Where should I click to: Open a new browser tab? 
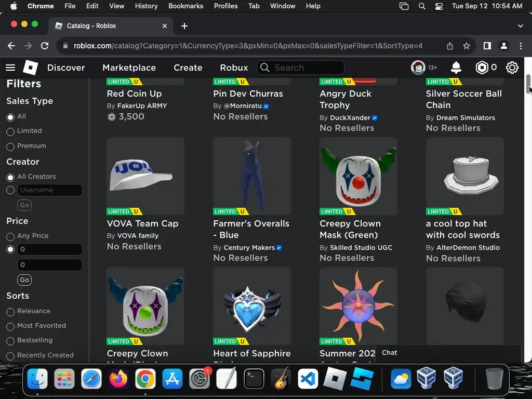(184, 26)
